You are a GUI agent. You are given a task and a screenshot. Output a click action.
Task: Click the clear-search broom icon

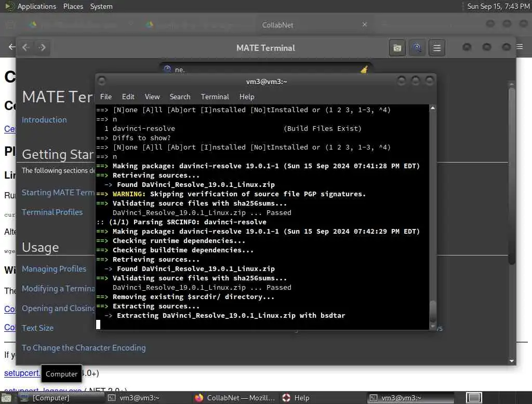pos(364,70)
